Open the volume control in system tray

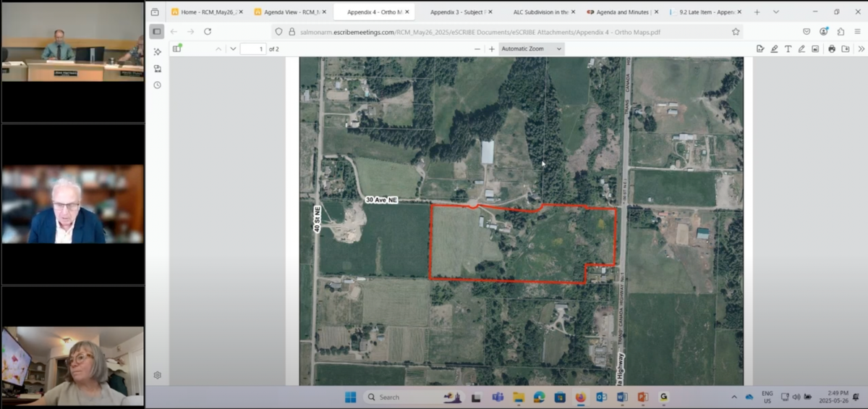coord(796,397)
